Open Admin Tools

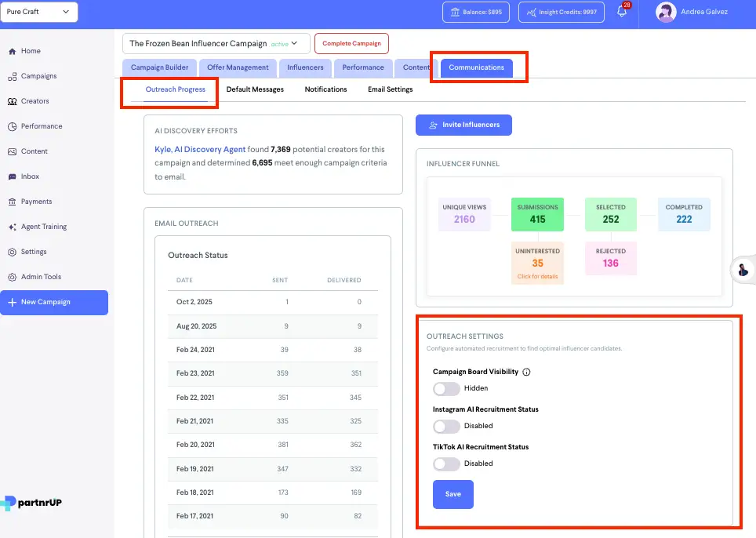pos(35,277)
